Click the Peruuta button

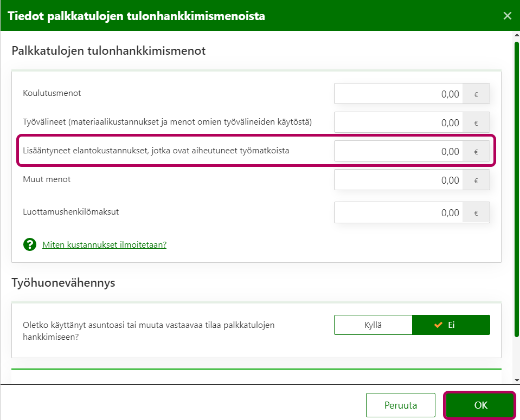point(400,405)
